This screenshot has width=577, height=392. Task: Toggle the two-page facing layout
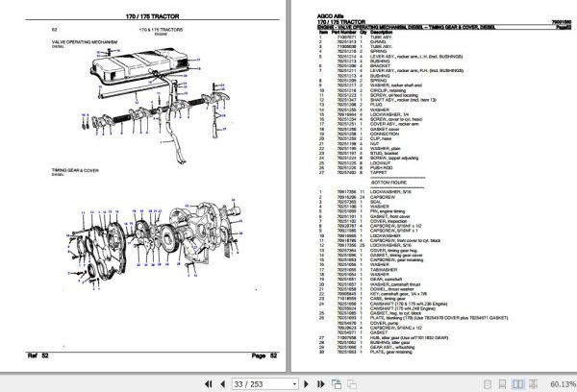coord(517,384)
